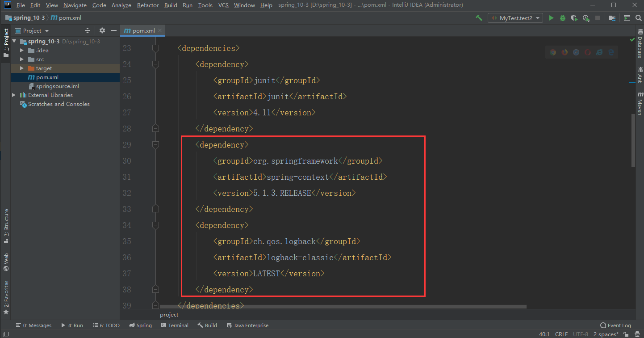Image resolution: width=644 pixels, height=338 pixels.
Task: Open Project Structure folder icon
Action: (612, 18)
